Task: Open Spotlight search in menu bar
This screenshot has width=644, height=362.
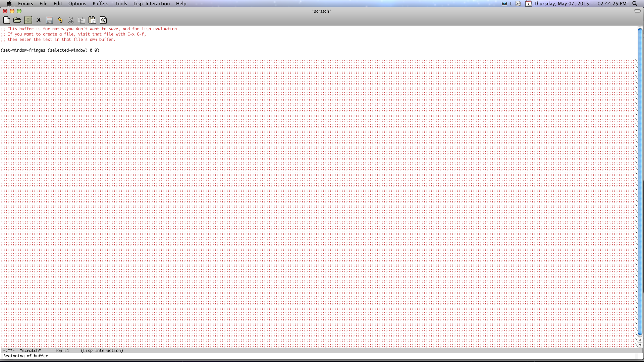Action: (635, 4)
